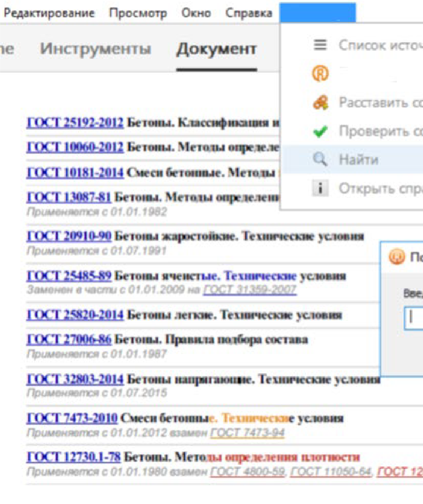The image size is (423, 504).
Task: Click the list icon beside Список источников
Action: [x=320, y=44]
